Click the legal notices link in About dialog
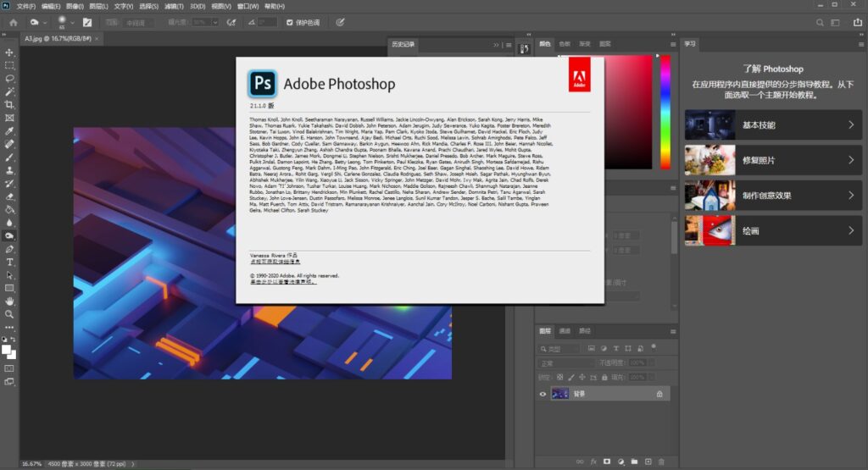 click(x=282, y=282)
